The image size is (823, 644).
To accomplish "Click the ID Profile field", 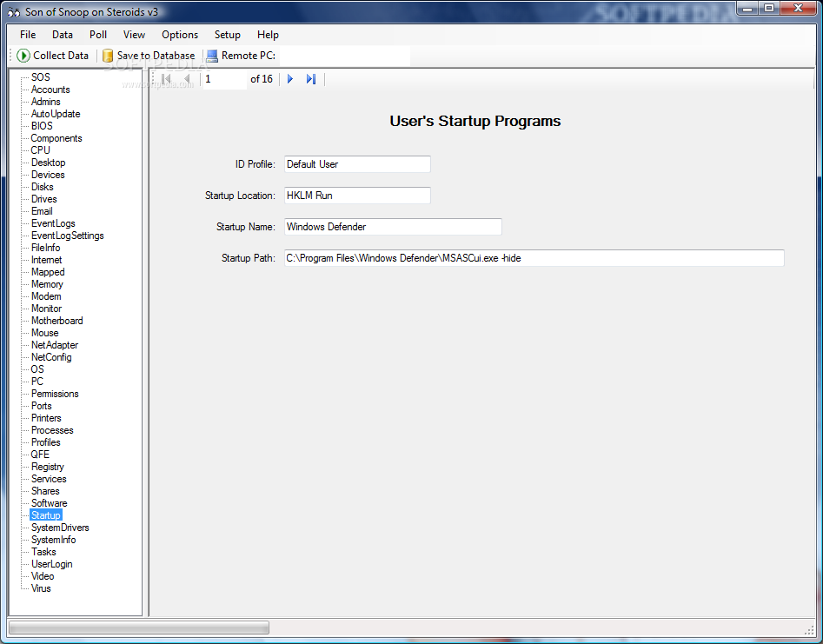I will coord(357,164).
